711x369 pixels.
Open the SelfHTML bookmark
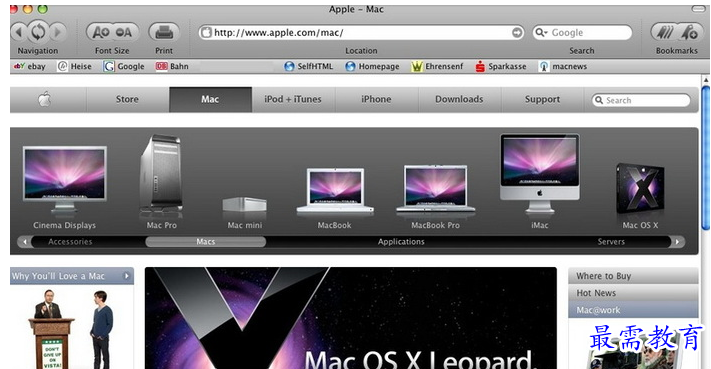[x=308, y=66]
